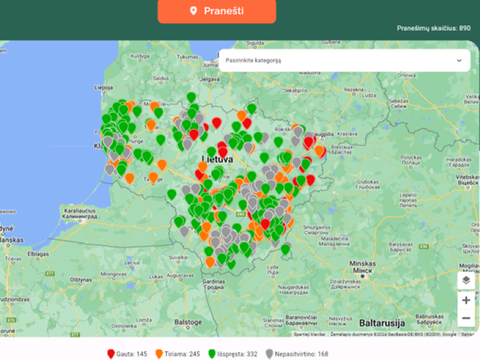Zoom out the map with minus
The height and width of the screenshot is (360, 480).
point(466,318)
